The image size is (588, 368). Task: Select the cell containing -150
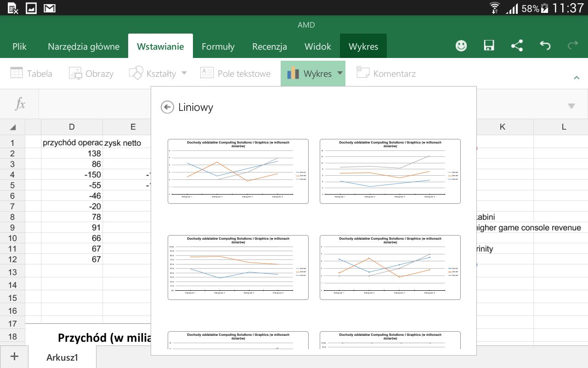[x=72, y=174]
